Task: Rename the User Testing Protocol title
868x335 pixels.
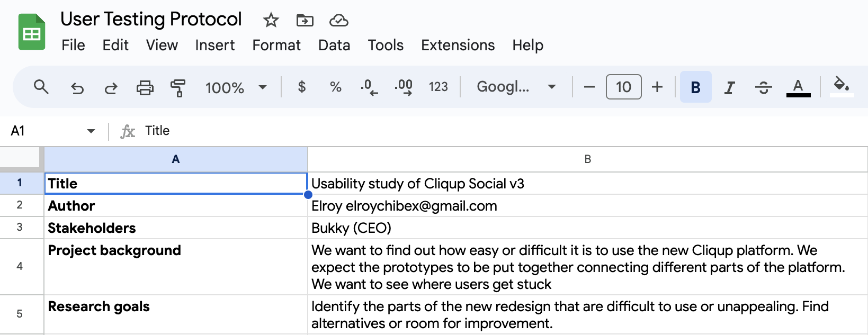Action: 151,20
